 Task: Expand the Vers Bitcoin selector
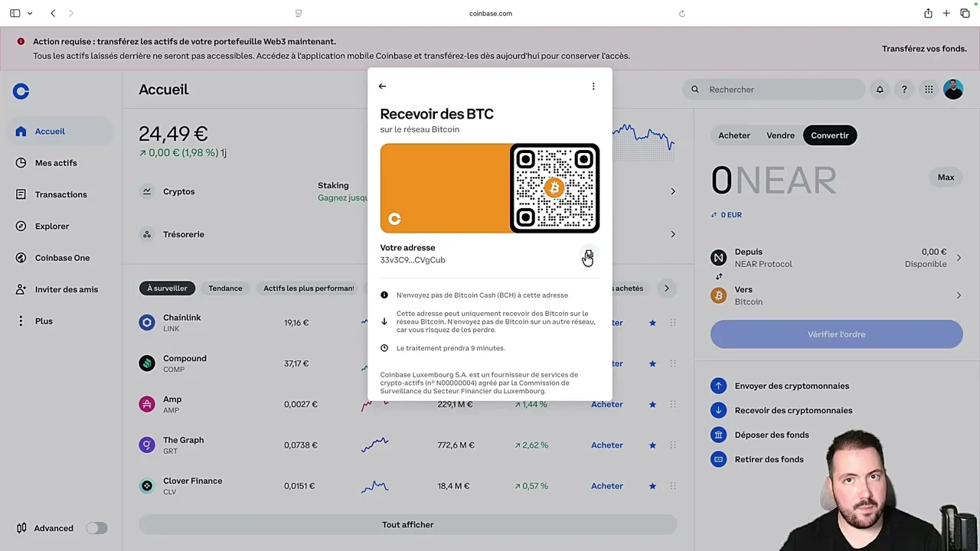(x=959, y=295)
